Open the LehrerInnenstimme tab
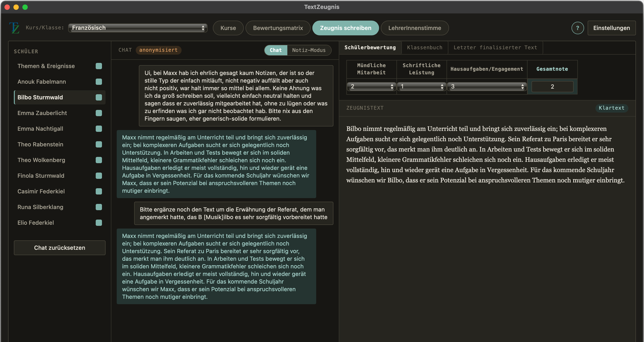Screen dimensions: 644x342 (x=415, y=28)
